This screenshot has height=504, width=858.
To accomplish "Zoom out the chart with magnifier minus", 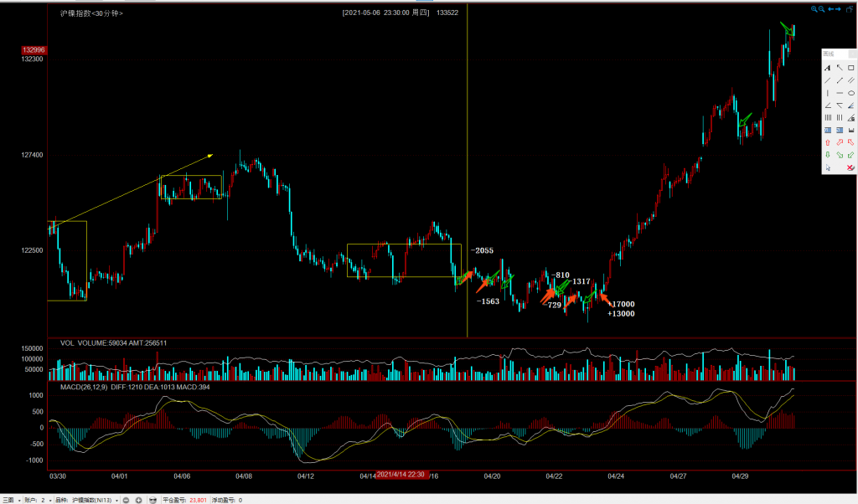I will [x=822, y=8].
